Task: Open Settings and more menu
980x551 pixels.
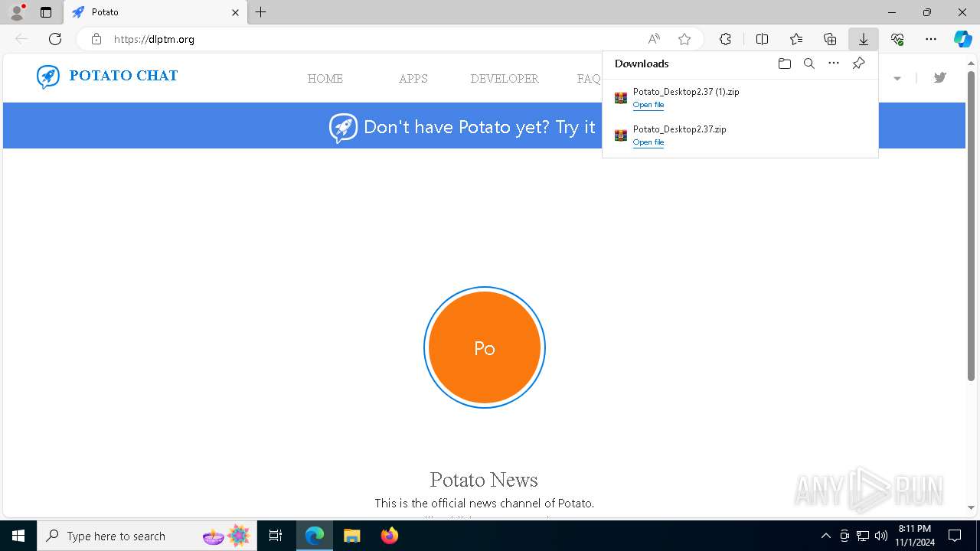Action: (931, 39)
